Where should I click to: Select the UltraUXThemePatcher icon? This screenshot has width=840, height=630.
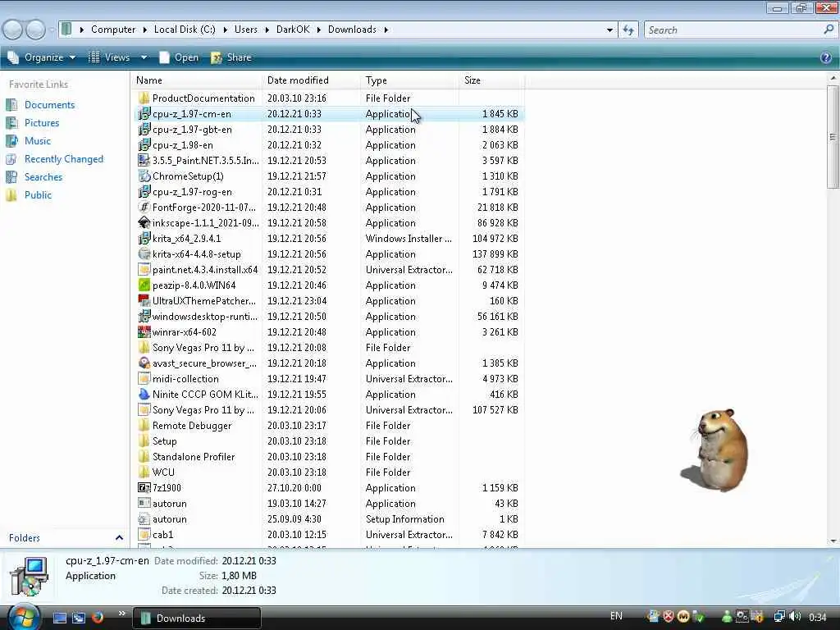pyautogui.click(x=144, y=301)
